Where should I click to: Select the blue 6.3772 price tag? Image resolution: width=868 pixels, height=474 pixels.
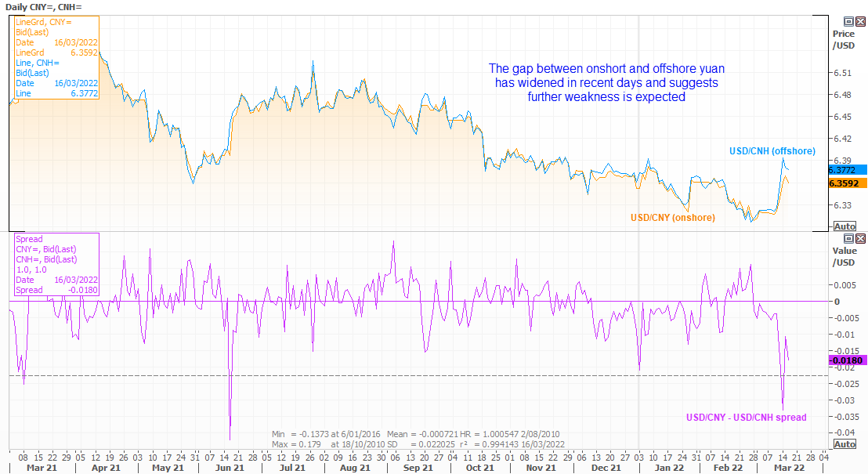tap(847, 169)
